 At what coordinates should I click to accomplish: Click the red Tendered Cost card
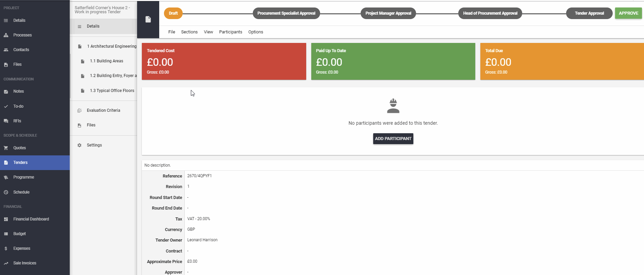224,61
